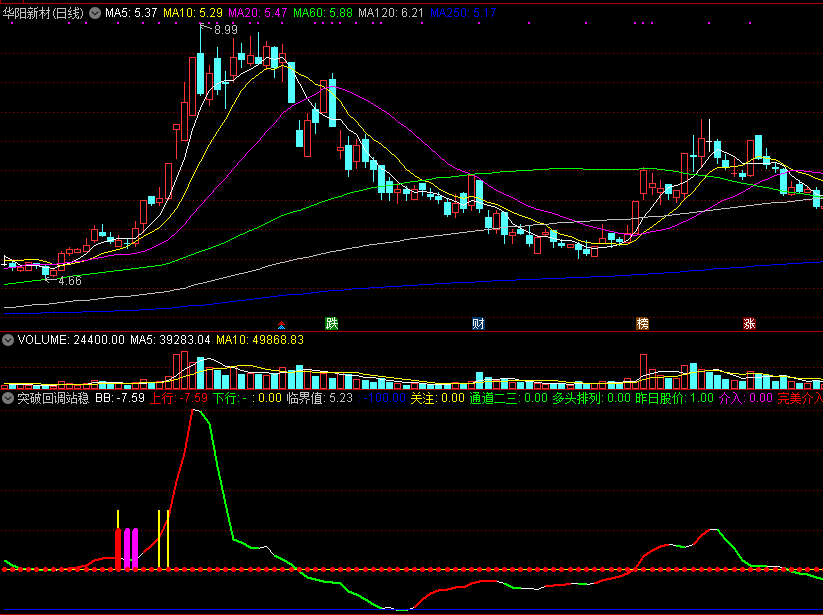Viewport: 823px width, 615px height.
Task: Click the 突破回调站稳 indicator name
Action: click(53, 398)
